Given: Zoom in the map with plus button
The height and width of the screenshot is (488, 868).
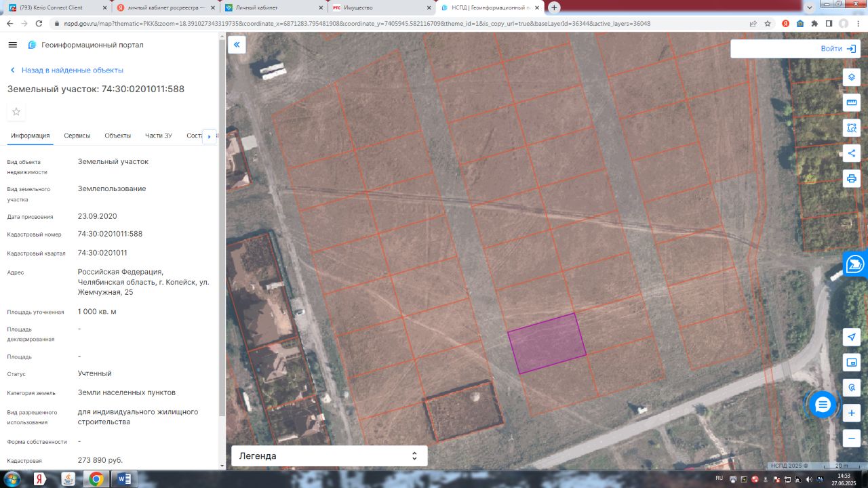Looking at the screenshot, I should point(852,413).
